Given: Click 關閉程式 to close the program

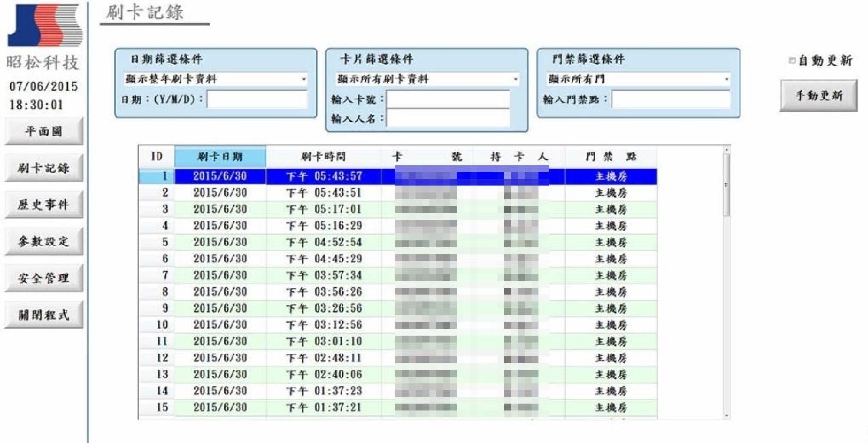Looking at the screenshot, I should [x=44, y=314].
